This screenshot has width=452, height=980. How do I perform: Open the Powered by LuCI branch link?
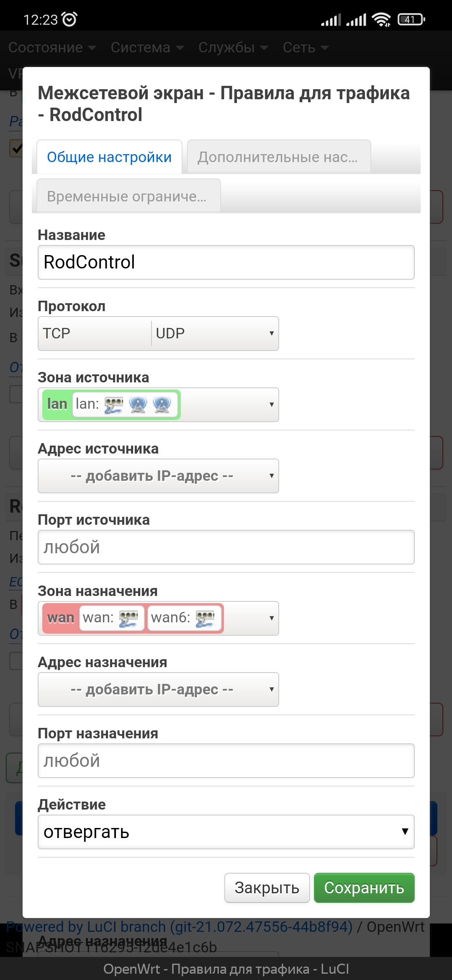pyautogui.click(x=180, y=926)
